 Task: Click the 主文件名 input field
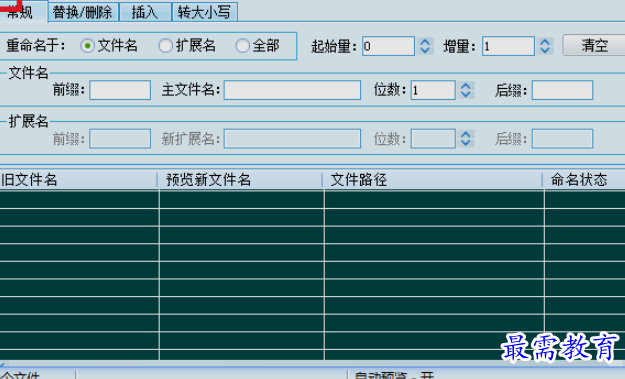tap(292, 90)
